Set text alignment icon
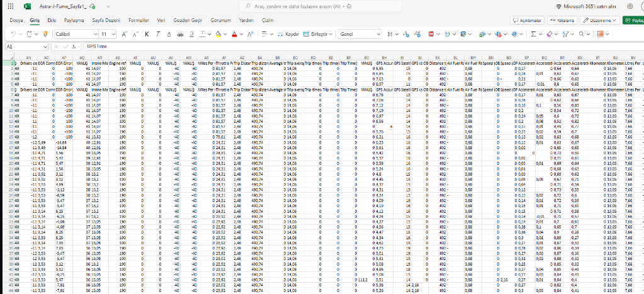 pyautogui.click(x=264, y=34)
